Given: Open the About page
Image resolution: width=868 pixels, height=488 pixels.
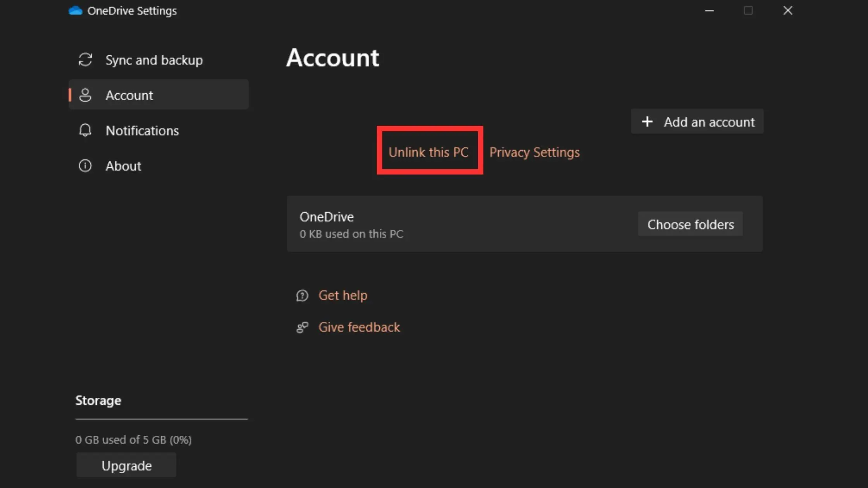Looking at the screenshot, I should 158,166.
